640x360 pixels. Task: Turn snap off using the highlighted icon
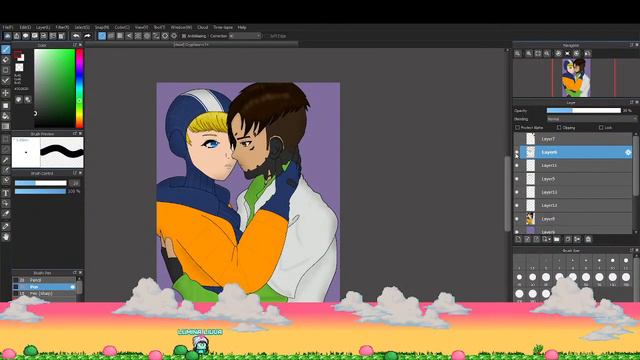pyautogui.click(x=102, y=36)
